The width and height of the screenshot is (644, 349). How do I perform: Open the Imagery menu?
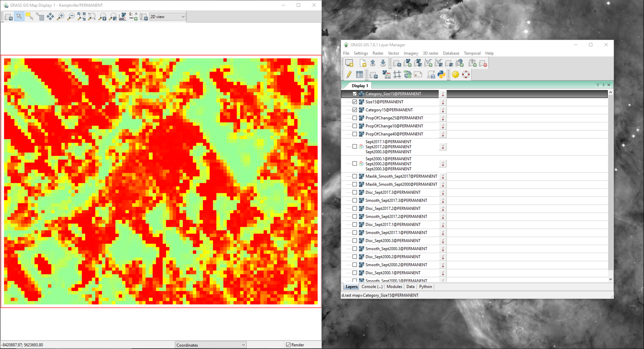pos(411,53)
